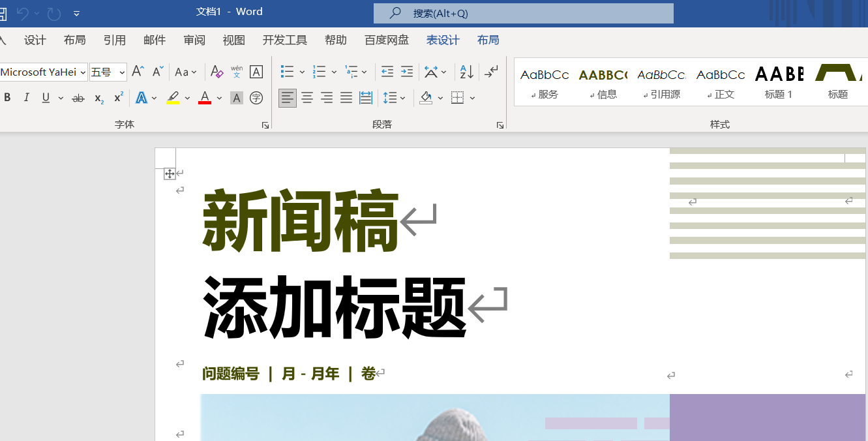Viewport: 868px width, 441px height.
Task: Increase font size with grow font icon
Action: click(x=138, y=72)
